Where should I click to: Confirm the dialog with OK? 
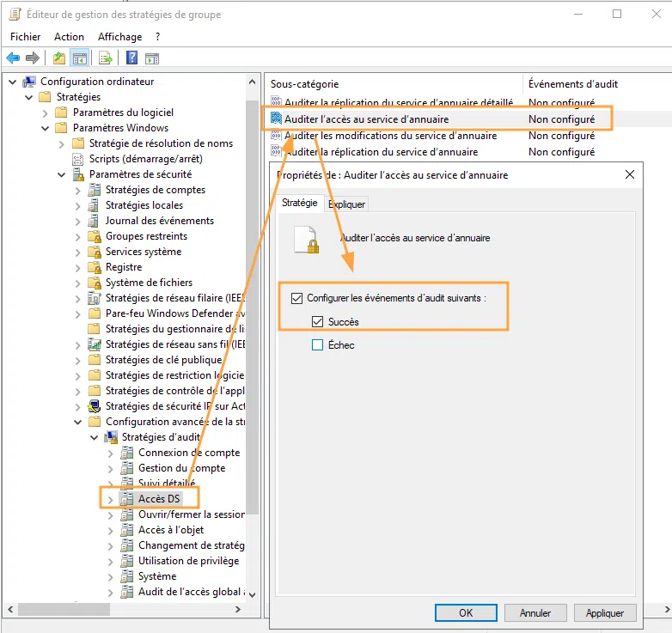pyautogui.click(x=466, y=613)
